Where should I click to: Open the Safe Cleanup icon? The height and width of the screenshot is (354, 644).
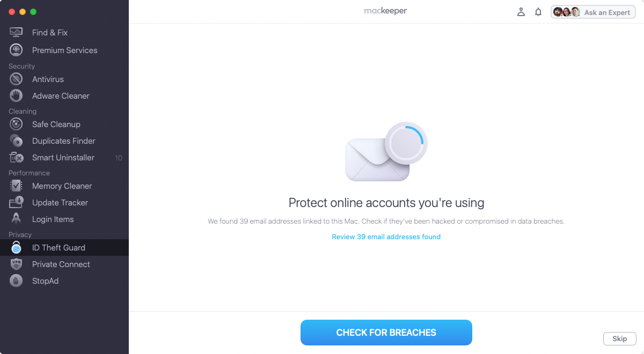click(x=16, y=124)
